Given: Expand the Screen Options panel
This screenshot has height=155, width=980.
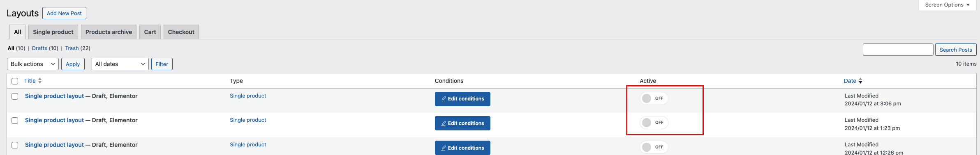Looking at the screenshot, I should (947, 5).
